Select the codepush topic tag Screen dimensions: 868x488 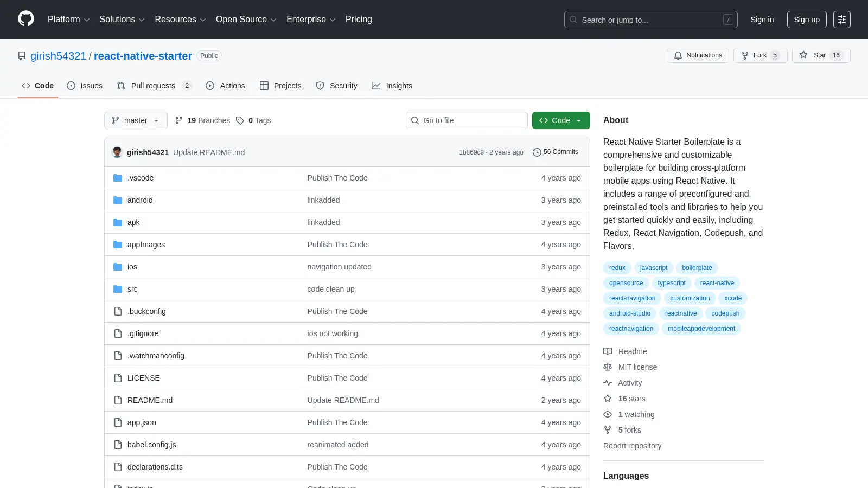(x=725, y=313)
